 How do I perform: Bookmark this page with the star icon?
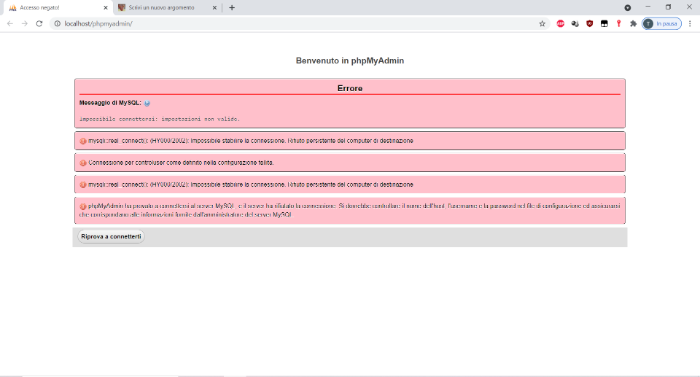point(542,24)
